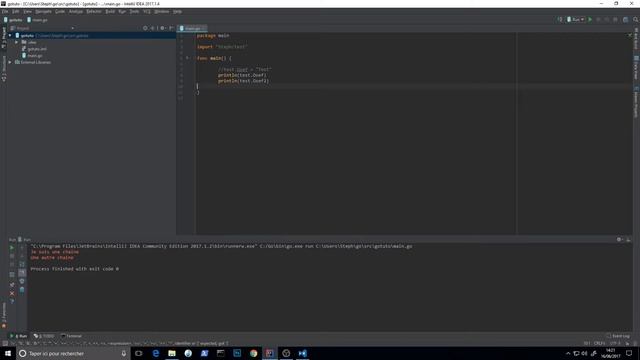This screenshot has width=640, height=360.
Task: Click the Print icon in Run console
Action: tap(22, 281)
